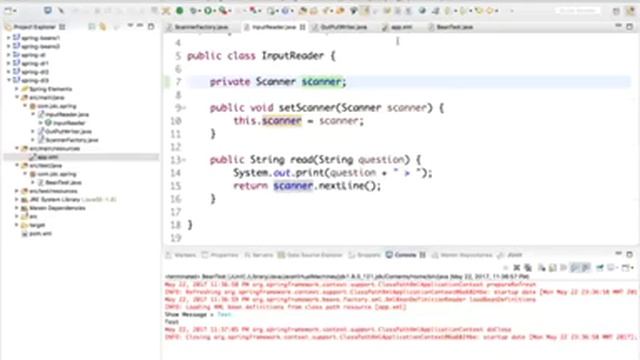Toggle show console on standard error change
Image resolution: width=640 pixels, height=360 pixels.
586,268
